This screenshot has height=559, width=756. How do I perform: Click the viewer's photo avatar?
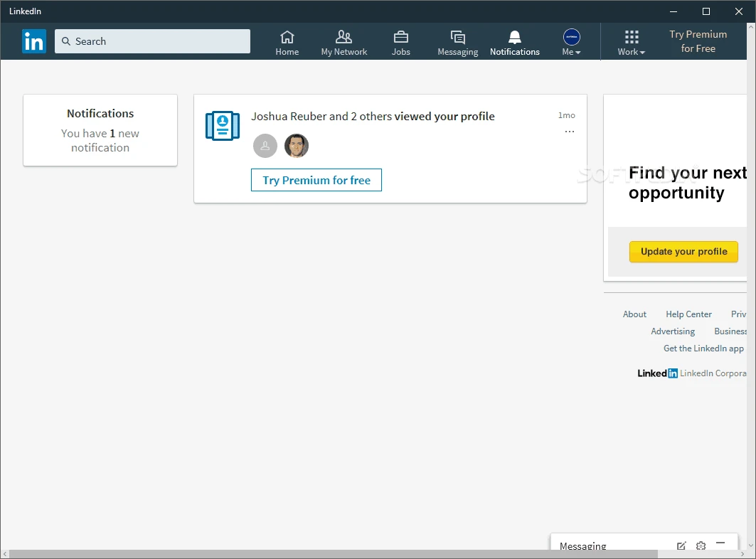[296, 146]
